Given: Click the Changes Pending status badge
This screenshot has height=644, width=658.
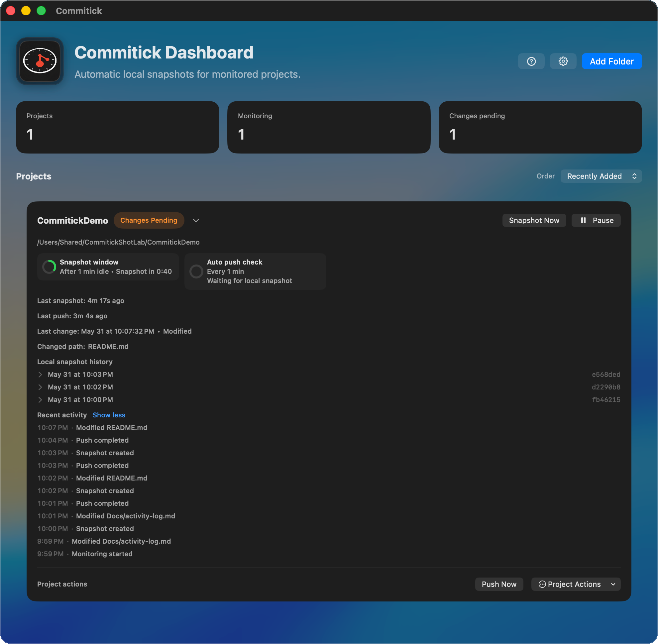Looking at the screenshot, I should click(149, 221).
